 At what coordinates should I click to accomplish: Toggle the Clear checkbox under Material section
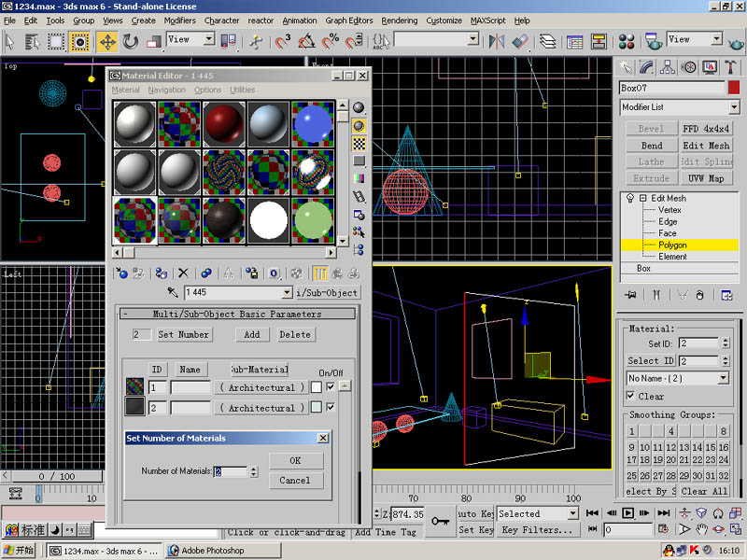tap(631, 396)
